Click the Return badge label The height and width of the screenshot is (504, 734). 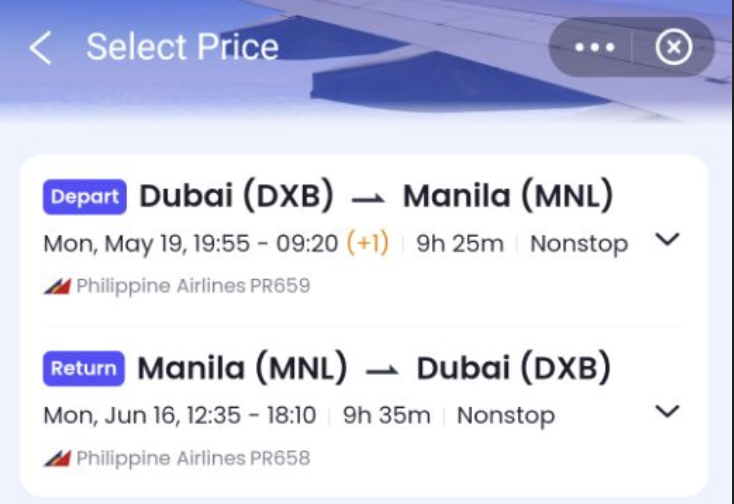click(84, 368)
